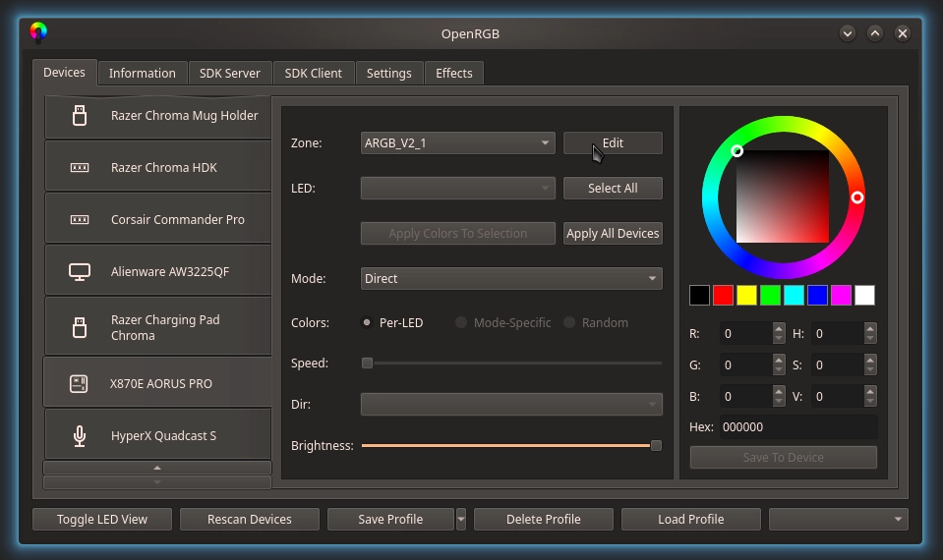Screen dimensions: 943x560
Task: Click the B value input field
Action: point(746,397)
